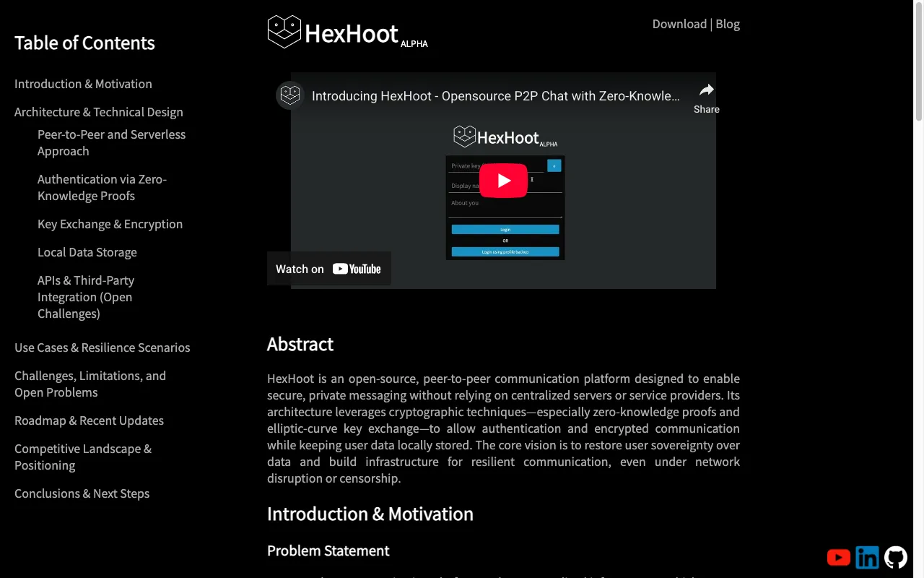Click the Share arrow icon on video

[706, 90]
